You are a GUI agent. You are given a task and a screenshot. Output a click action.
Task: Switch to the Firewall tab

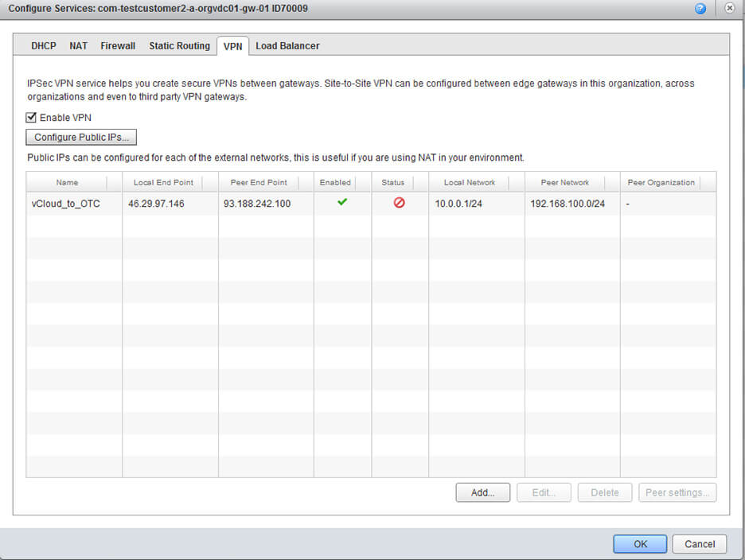click(117, 45)
